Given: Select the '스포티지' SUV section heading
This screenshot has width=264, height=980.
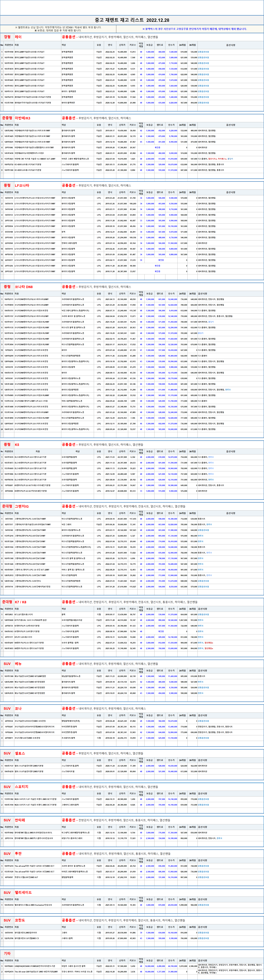Looking at the screenshot, I should coord(21,787).
